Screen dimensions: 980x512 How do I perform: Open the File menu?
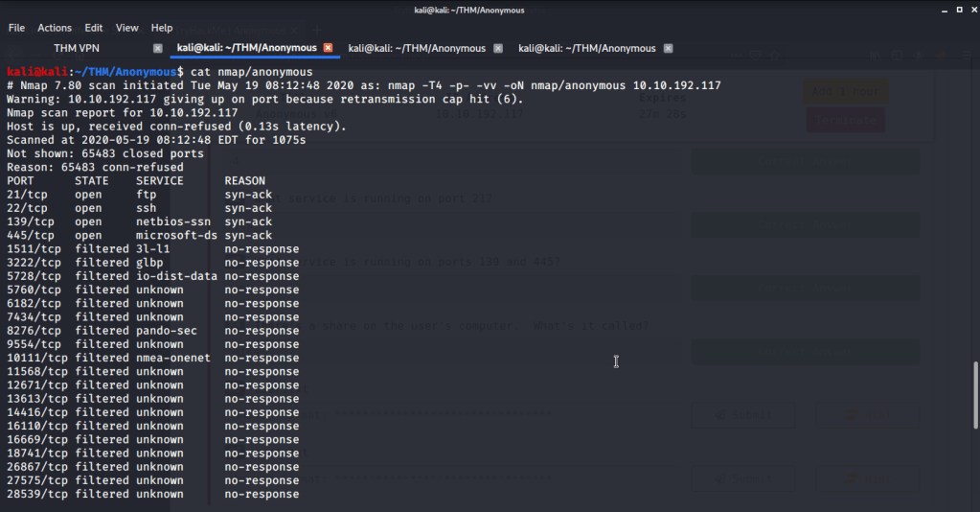click(x=16, y=28)
